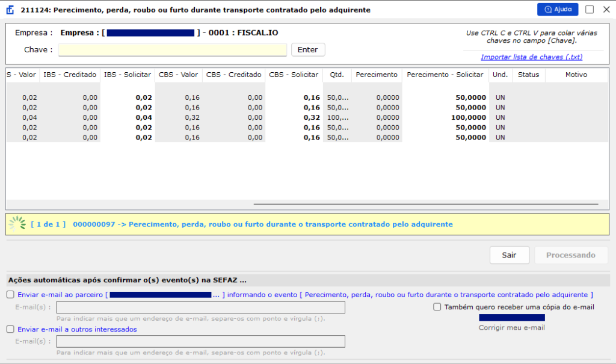Click the partner E-mail(s) input field

201,307
